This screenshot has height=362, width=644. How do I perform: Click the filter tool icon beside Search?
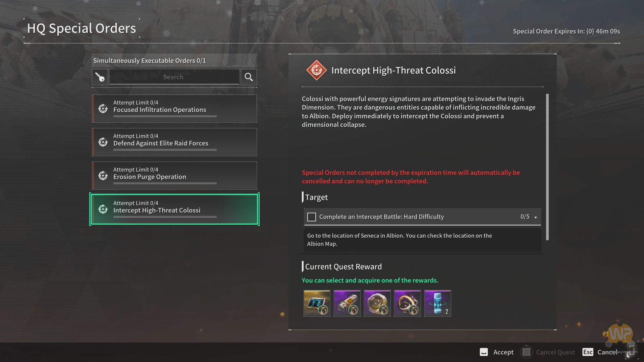point(100,77)
